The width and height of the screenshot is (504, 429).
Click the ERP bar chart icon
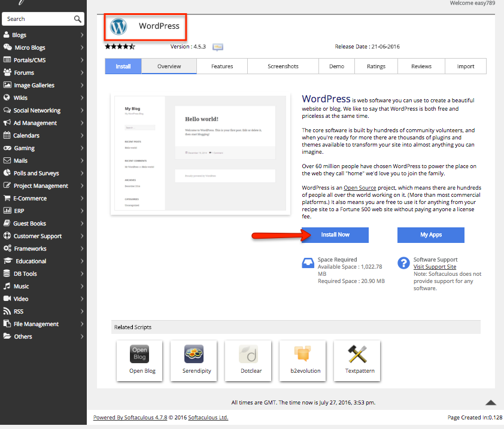7,211
